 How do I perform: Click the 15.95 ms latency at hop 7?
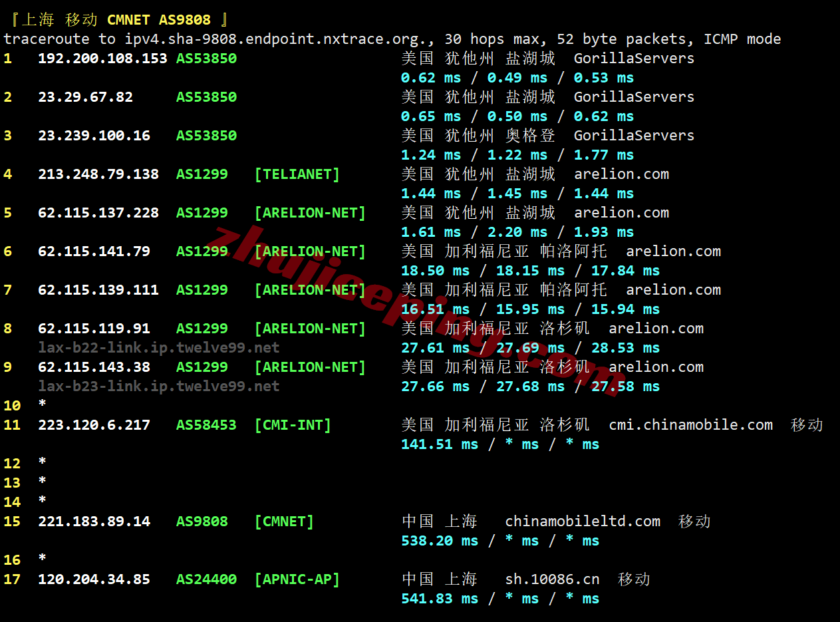pyautogui.click(x=531, y=309)
